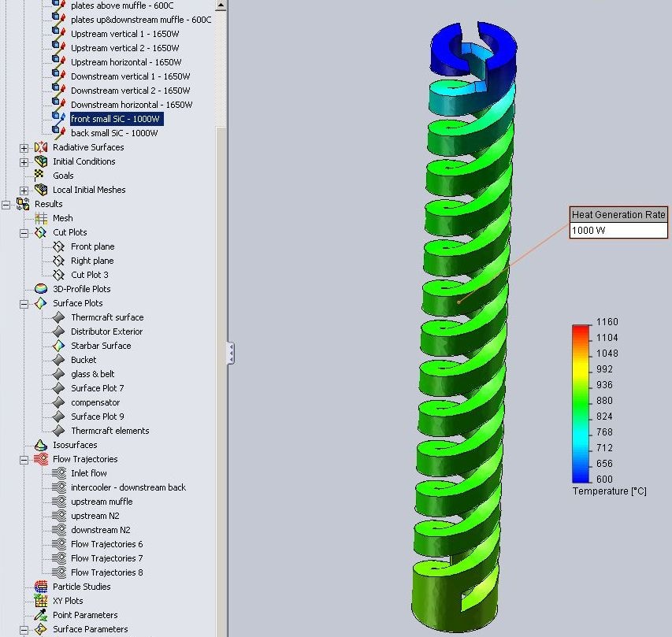Viewport: 672px width, 637px height.
Task: Click the Front plane cut plot icon
Action: click(x=59, y=246)
